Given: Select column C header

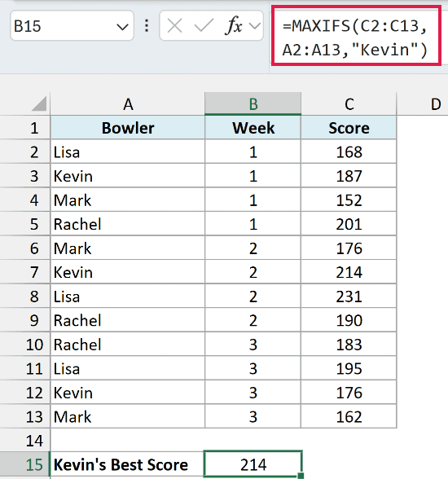Looking at the screenshot, I should 349,104.
